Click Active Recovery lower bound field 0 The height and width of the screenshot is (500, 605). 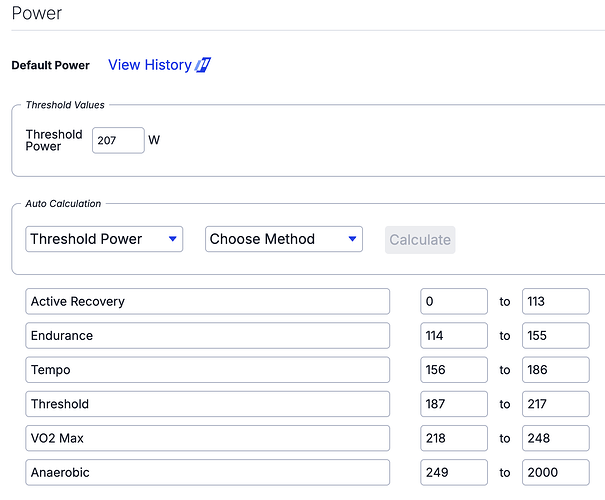[454, 301]
